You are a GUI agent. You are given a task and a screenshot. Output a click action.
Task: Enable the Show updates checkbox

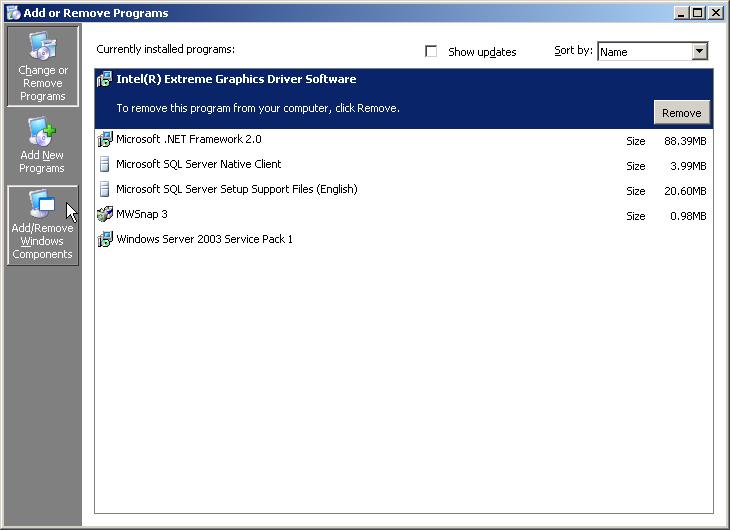point(432,52)
